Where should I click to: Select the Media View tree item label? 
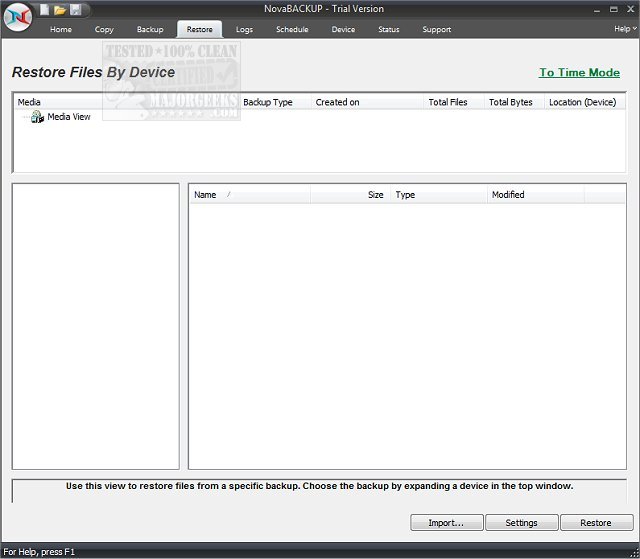(x=69, y=117)
